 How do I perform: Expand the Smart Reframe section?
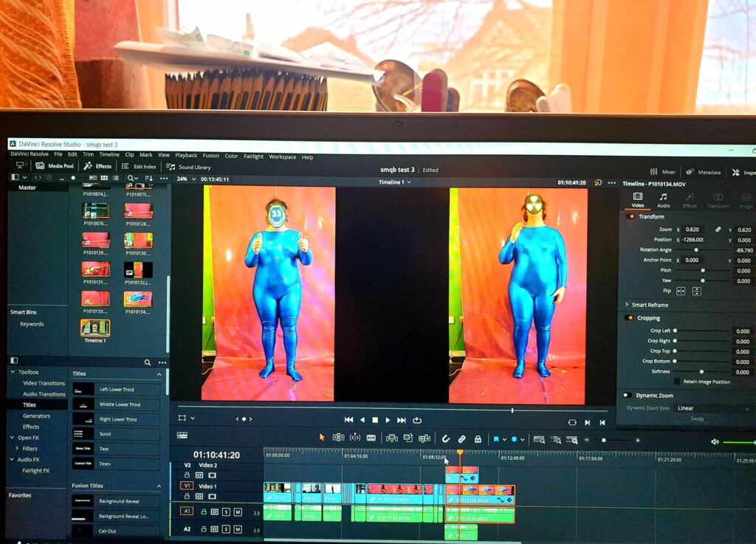[x=627, y=305]
